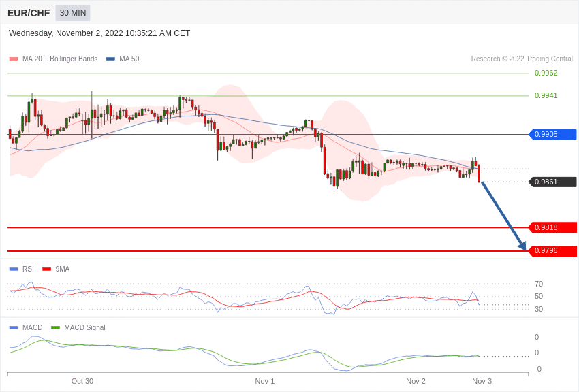Click the MA 50 legend swatch
Viewport: 579px width, 392px height.
point(110,59)
